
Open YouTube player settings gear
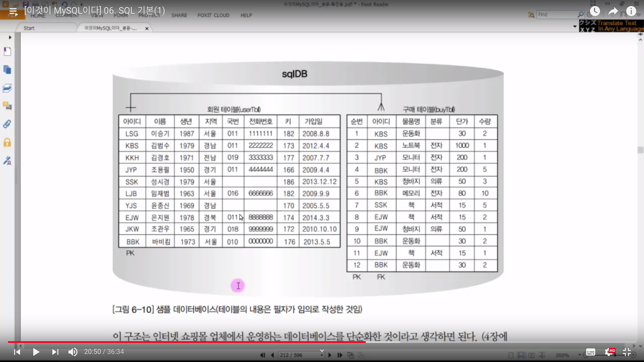609,352
